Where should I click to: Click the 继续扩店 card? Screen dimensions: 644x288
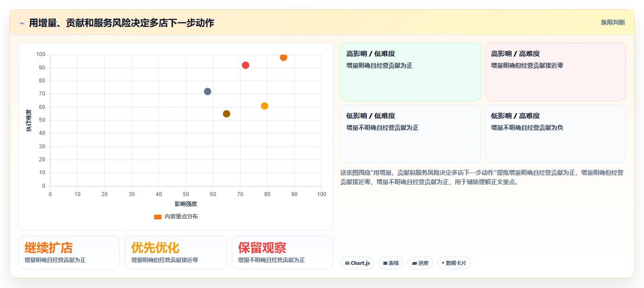pos(69,252)
